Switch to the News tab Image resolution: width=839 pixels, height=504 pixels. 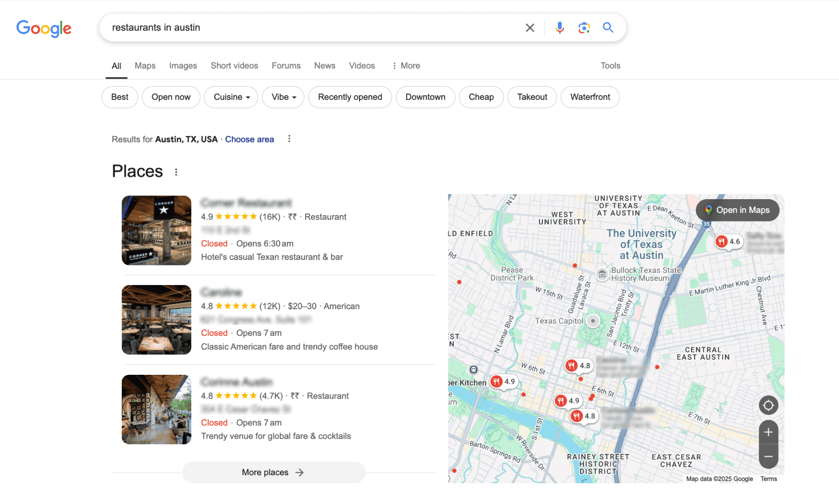point(325,66)
